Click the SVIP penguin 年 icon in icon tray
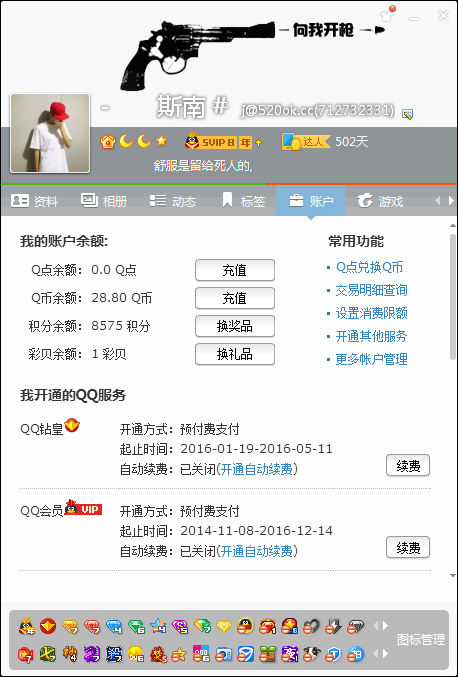This screenshot has height=677, width=458. [27, 626]
